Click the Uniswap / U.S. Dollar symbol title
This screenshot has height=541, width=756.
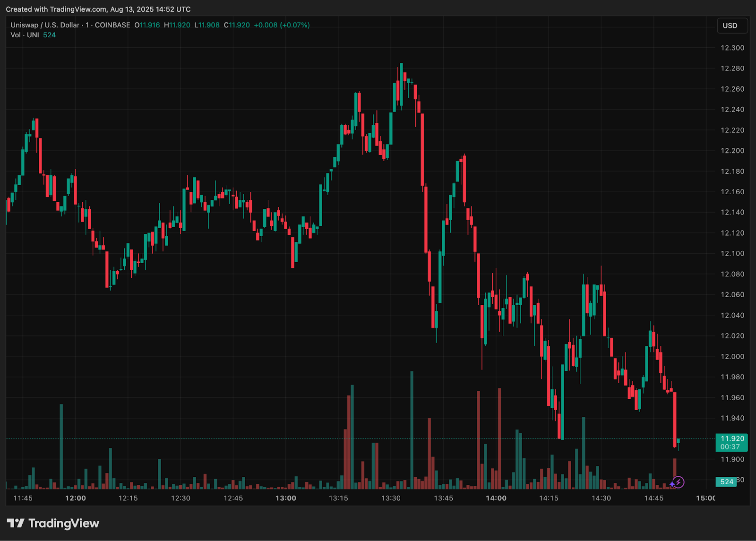[45, 25]
